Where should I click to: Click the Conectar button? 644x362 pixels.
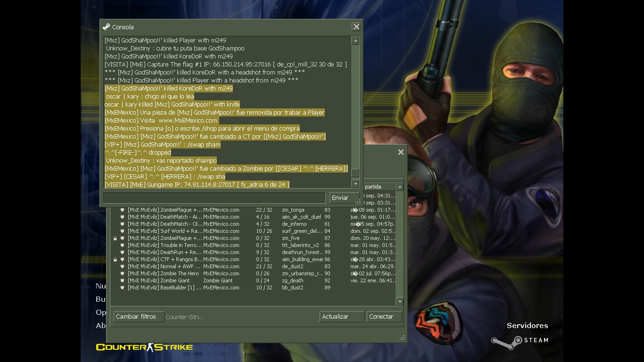[384, 317]
